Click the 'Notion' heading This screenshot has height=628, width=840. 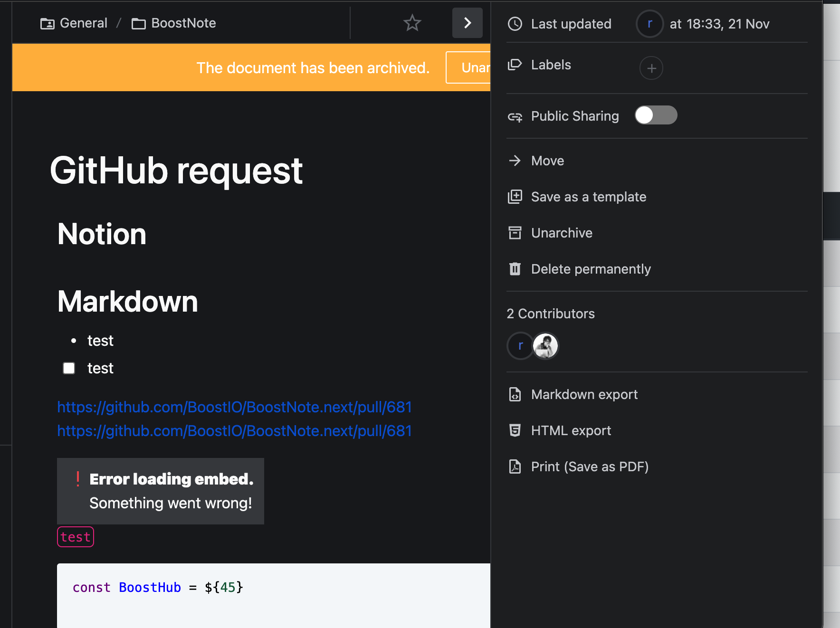[102, 234]
